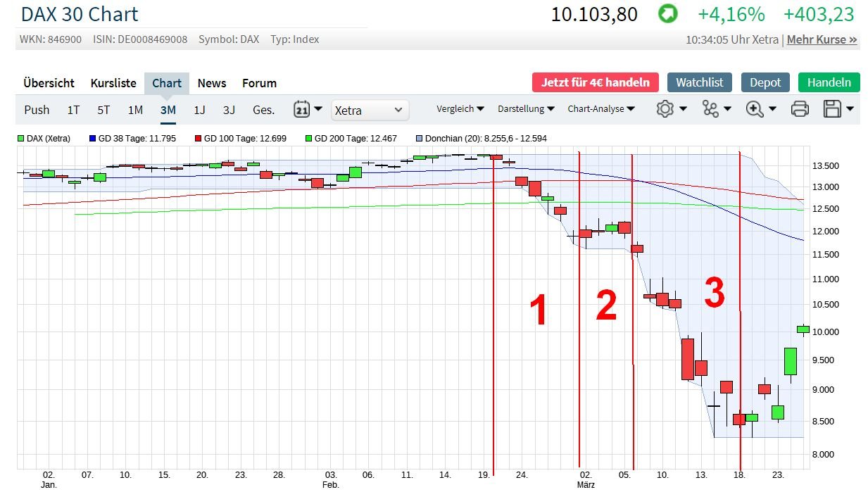Click the 13.500 y-axis label
This screenshot has height=492, width=868.
point(825,166)
